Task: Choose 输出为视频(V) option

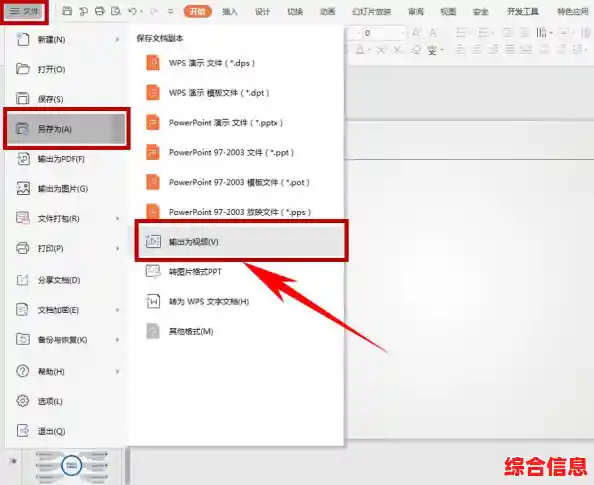Action: (241, 241)
